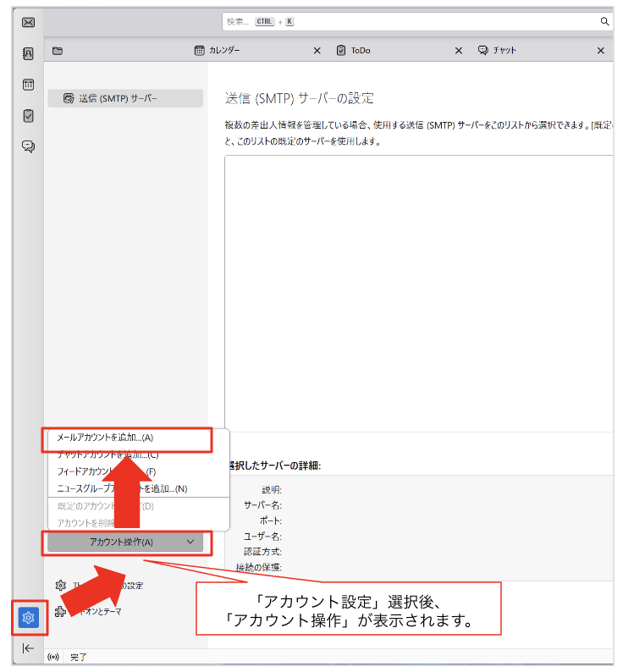Click the add-ons puzzle piece icon
This screenshot has width=623, height=672.
[x=60, y=612]
